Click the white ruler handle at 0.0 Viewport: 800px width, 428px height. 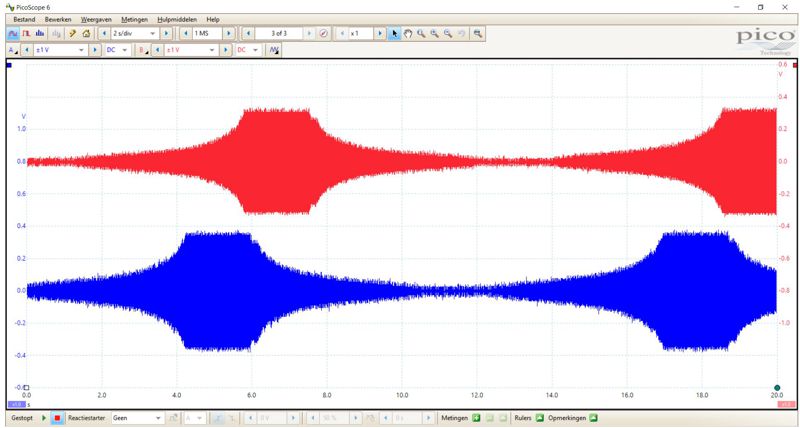pos(27,388)
